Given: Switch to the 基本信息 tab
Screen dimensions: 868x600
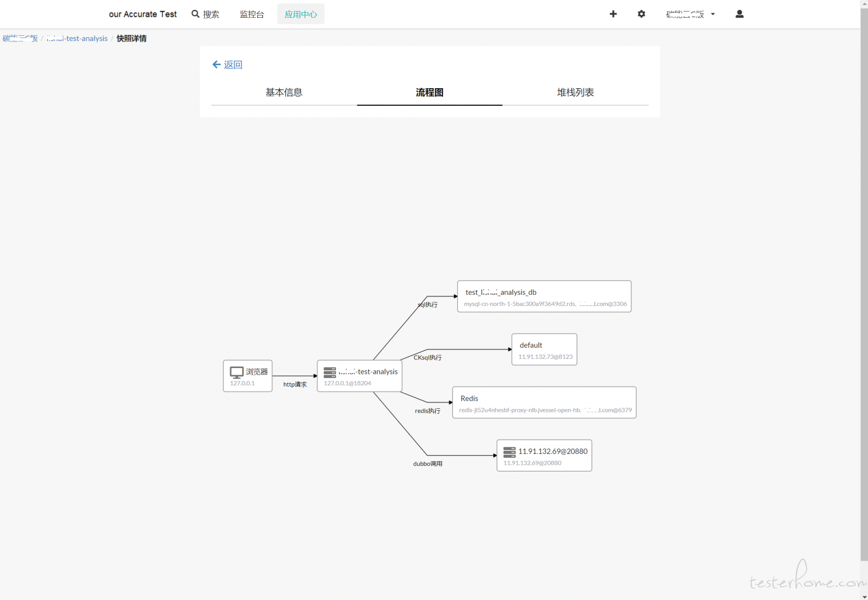Looking at the screenshot, I should 284,93.
